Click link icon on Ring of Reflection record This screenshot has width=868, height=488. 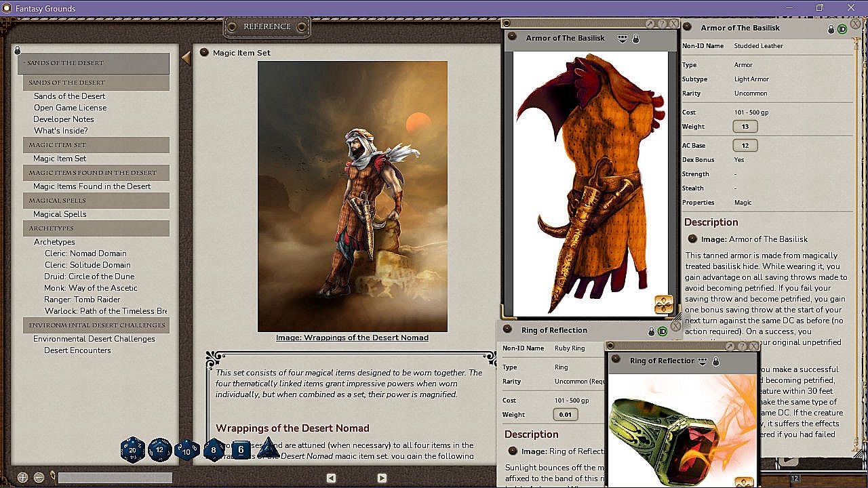click(507, 329)
